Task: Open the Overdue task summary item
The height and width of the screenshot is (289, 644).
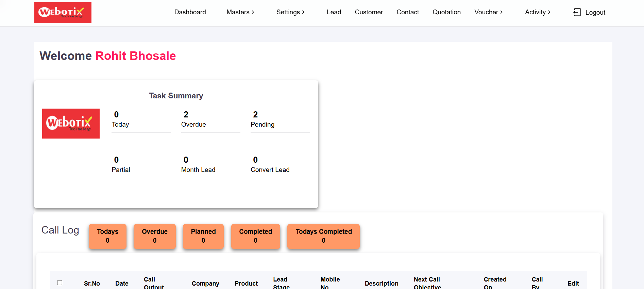Action: click(x=193, y=119)
